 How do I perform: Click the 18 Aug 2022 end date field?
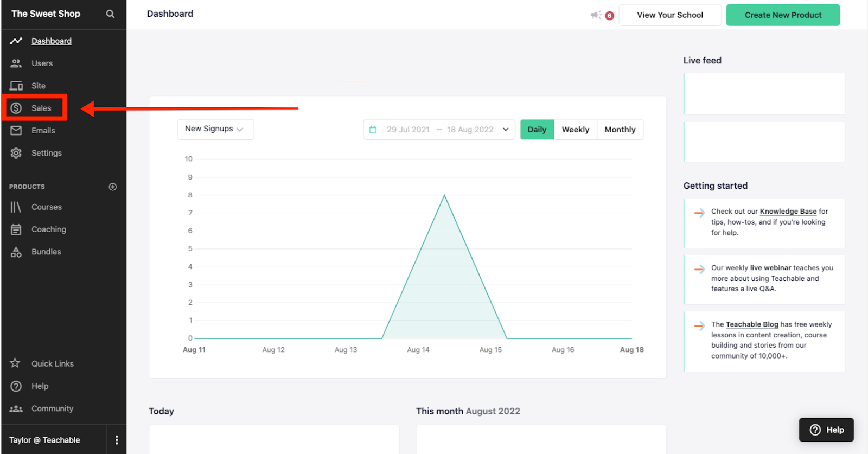(x=470, y=130)
